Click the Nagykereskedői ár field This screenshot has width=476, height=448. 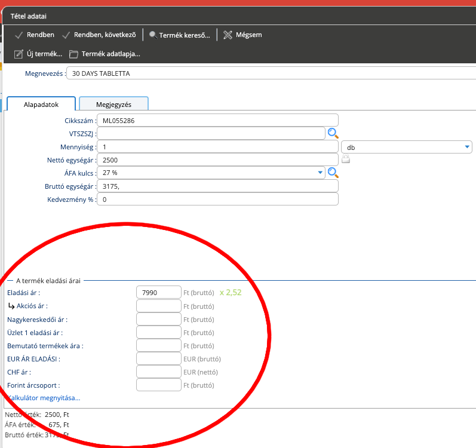coord(159,320)
